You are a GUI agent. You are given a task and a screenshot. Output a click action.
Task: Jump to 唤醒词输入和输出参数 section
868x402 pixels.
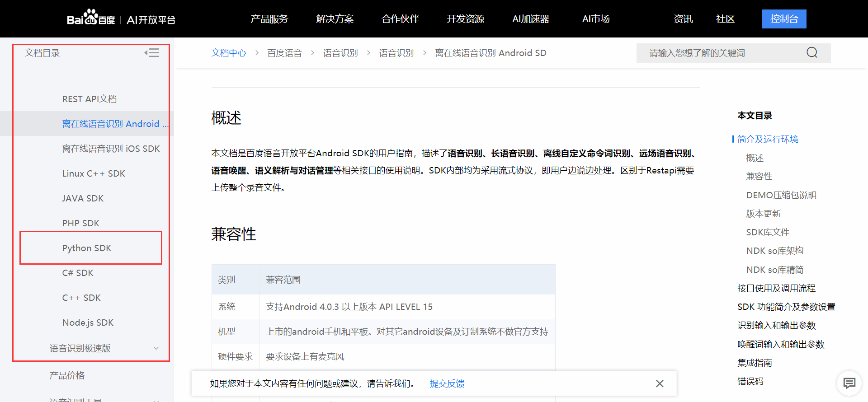pyautogui.click(x=781, y=344)
